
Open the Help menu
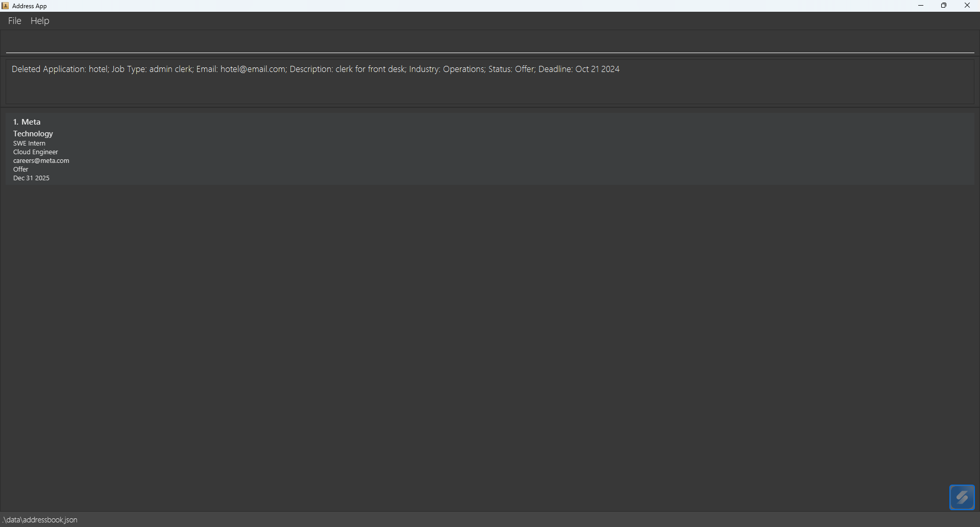tap(40, 20)
